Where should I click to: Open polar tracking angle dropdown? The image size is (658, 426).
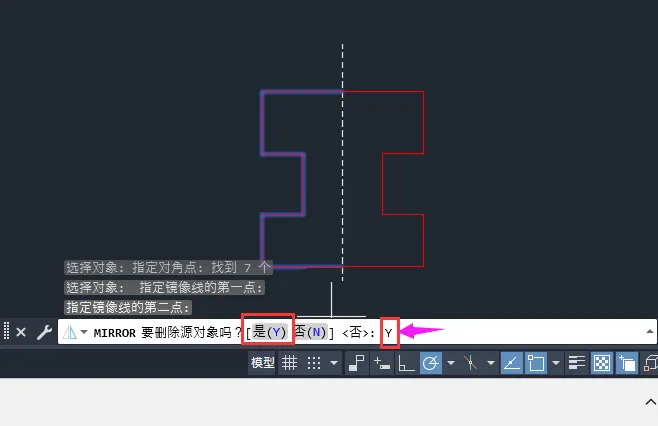coord(451,363)
